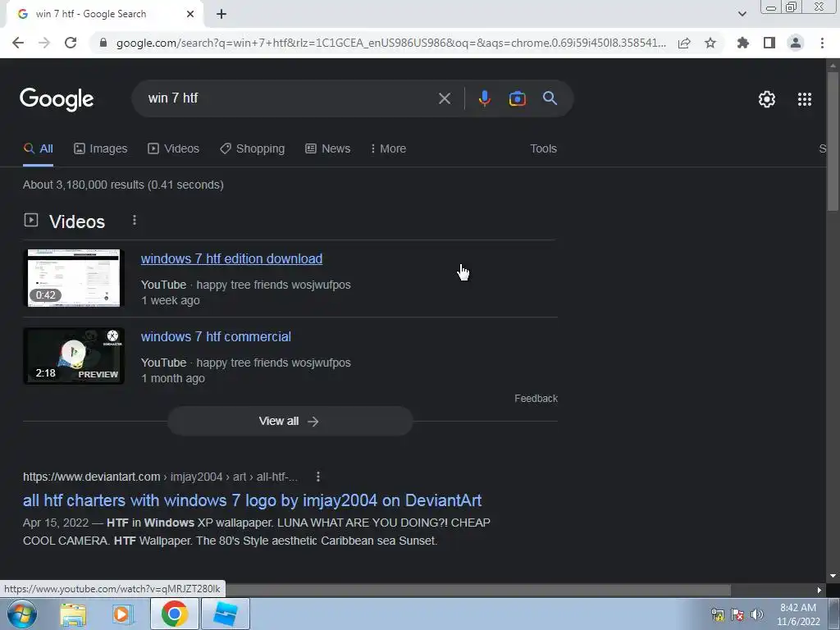Viewport: 840px width, 630px height.
Task: Open the Chrome three-dot menu
Action: point(822,43)
